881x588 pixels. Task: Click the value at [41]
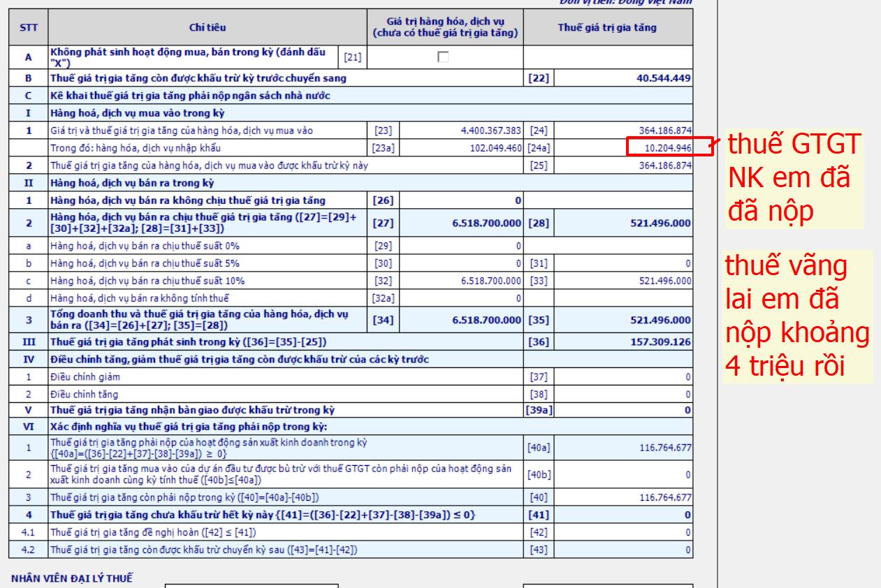[x=623, y=515]
